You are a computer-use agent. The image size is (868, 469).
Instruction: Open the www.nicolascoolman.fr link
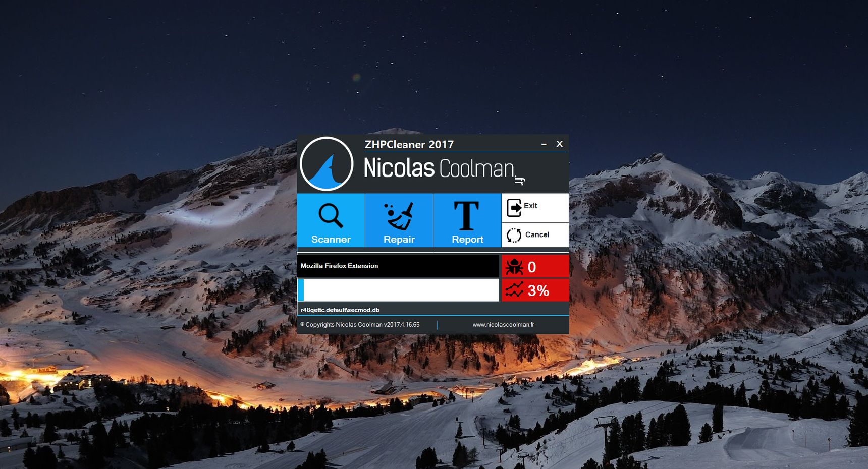[503, 325]
